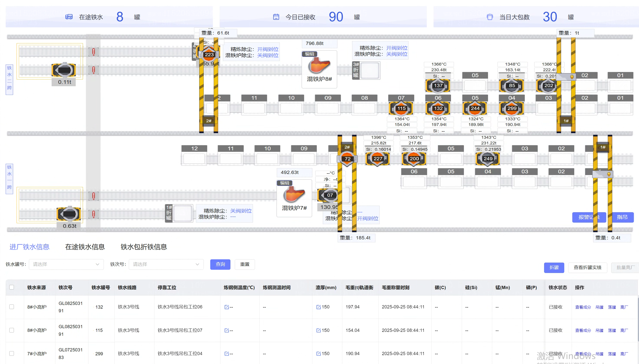The height and width of the screenshot is (364, 639).
Task: Click ladle 244 icon
Action: pyautogui.click(x=475, y=108)
